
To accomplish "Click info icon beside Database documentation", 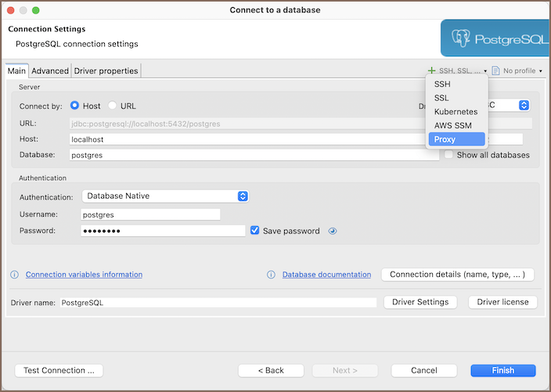I will point(271,275).
